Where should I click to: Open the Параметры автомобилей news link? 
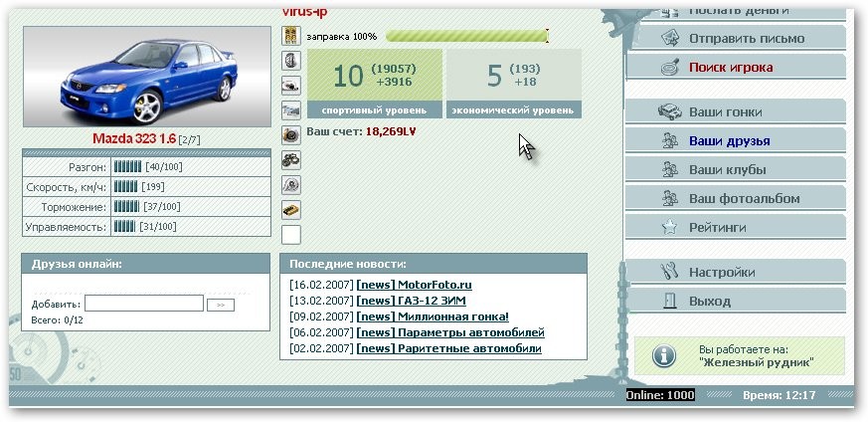click(450, 332)
